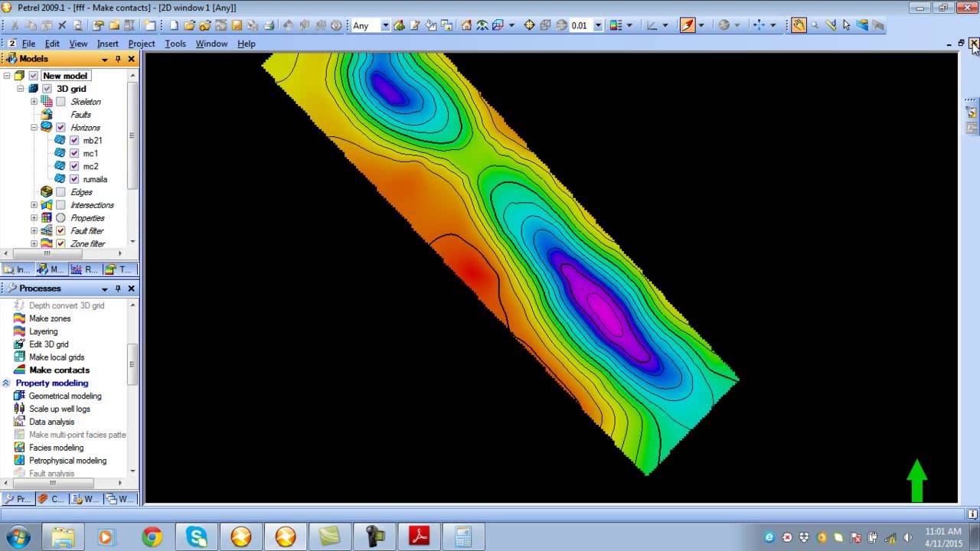Open the Make contacts process
Viewport: 980px width, 551px height.
point(59,370)
